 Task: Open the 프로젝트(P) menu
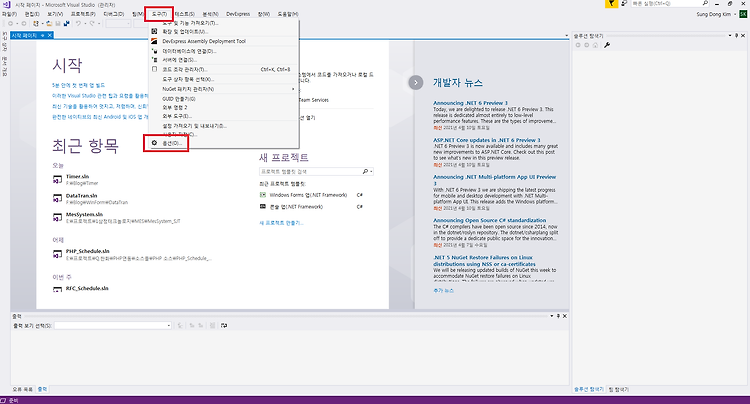click(83, 14)
